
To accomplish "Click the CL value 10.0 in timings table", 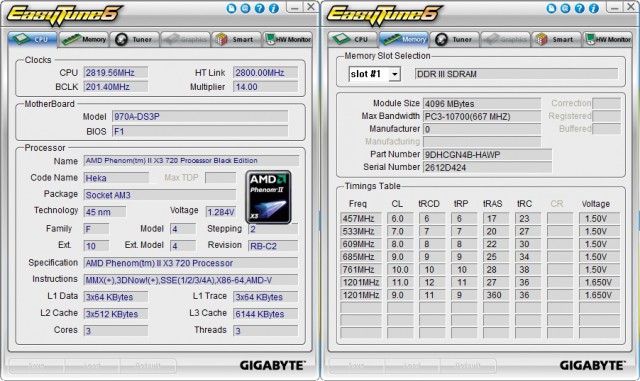I will coord(400,270).
